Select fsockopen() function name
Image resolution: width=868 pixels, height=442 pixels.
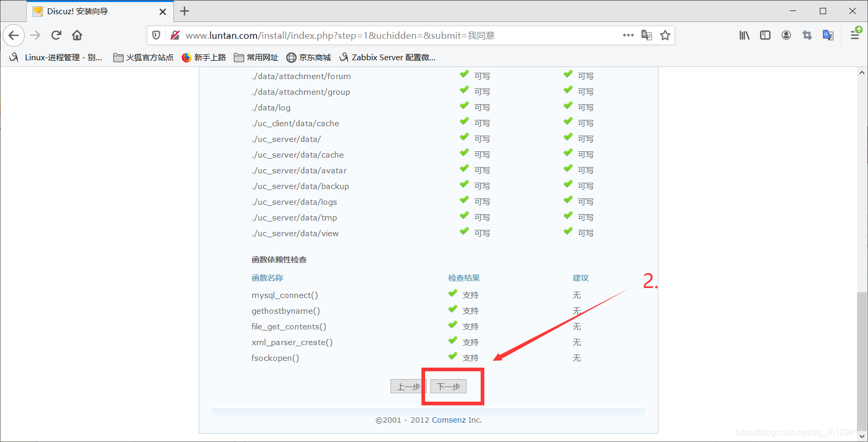(275, 358)
